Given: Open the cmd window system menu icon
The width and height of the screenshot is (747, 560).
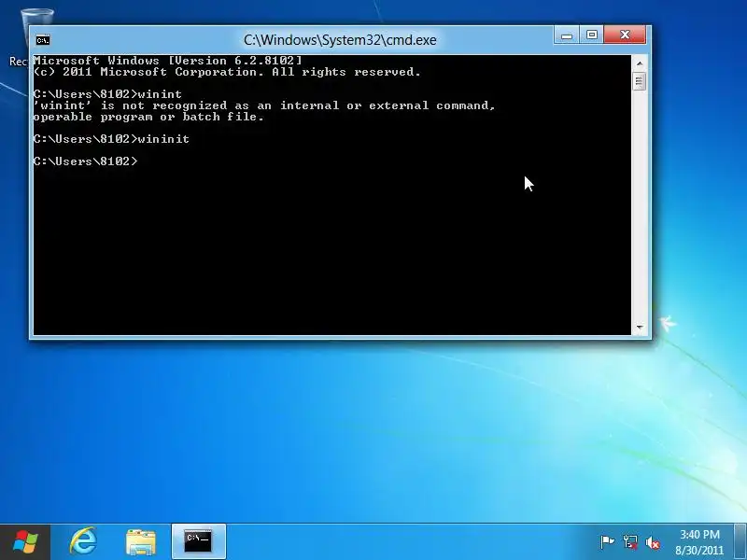Looking at the screenshot, I should coord(43,40).
